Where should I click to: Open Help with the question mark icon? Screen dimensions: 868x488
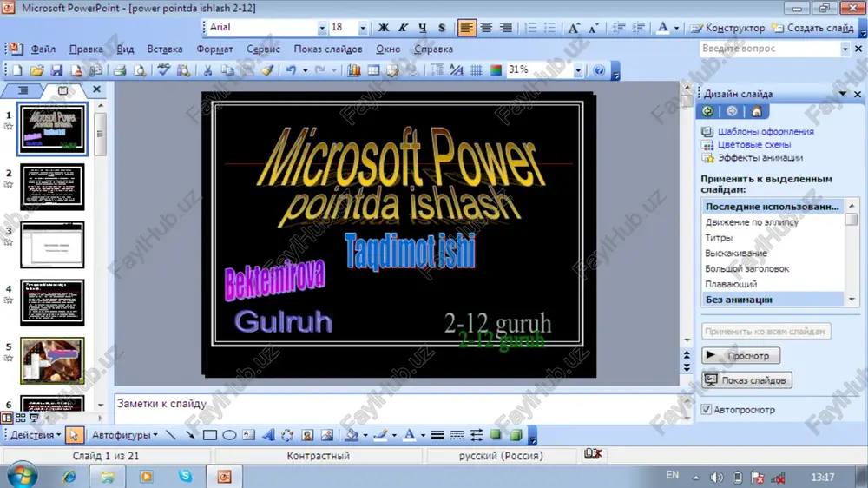[598, 70]
